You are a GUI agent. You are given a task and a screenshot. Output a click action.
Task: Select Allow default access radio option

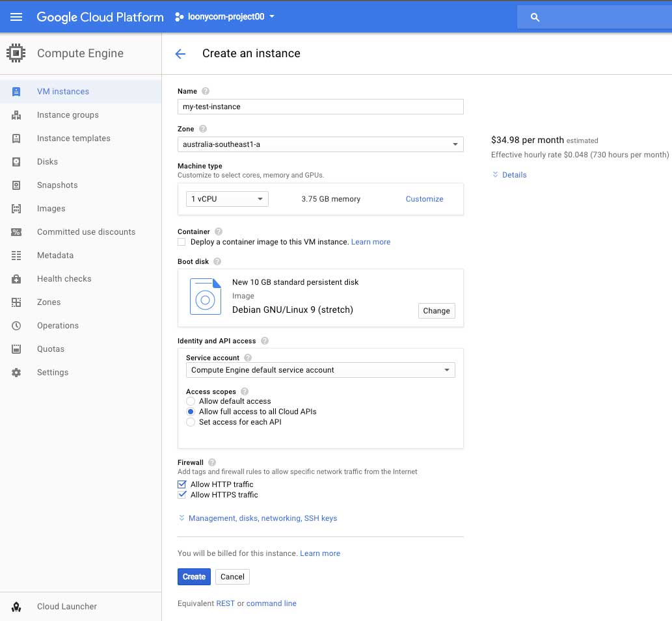(x=191, y=401)
